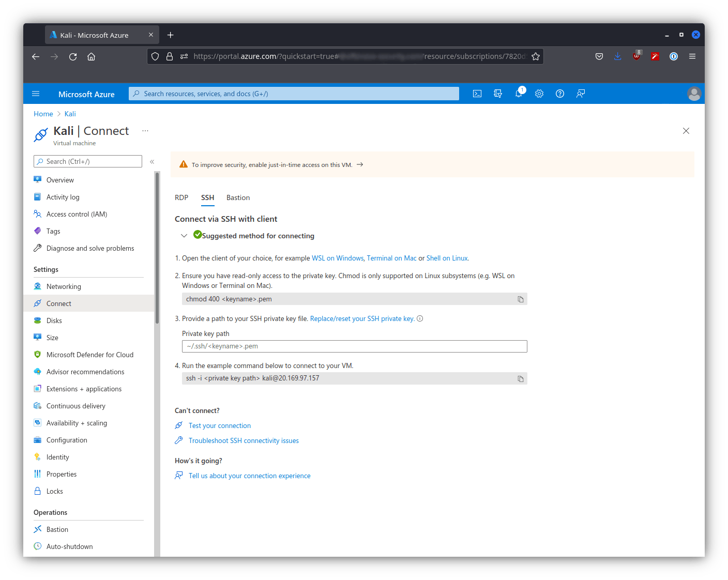Collapse the left sidebar menu

(152, 162)
